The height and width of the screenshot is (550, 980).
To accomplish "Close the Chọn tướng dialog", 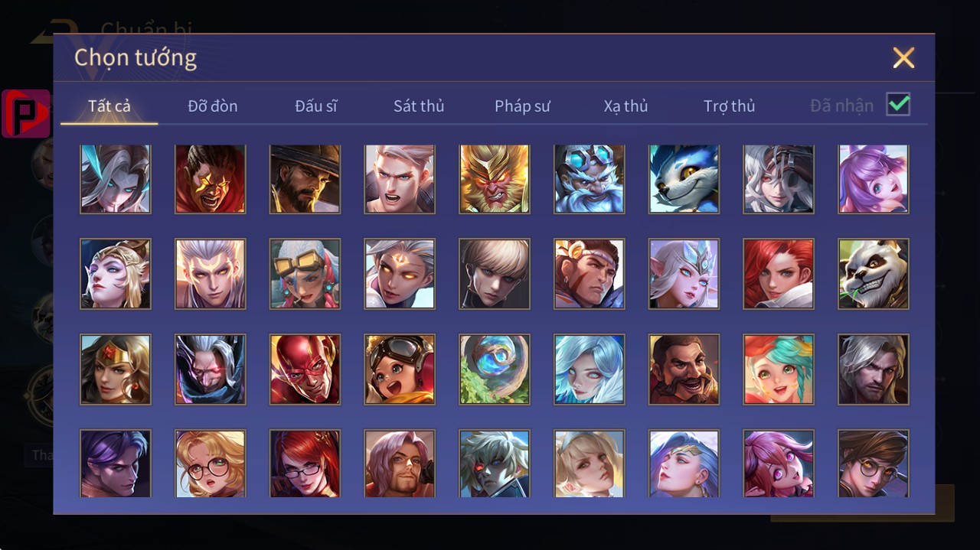I will (x=903, y=57).
